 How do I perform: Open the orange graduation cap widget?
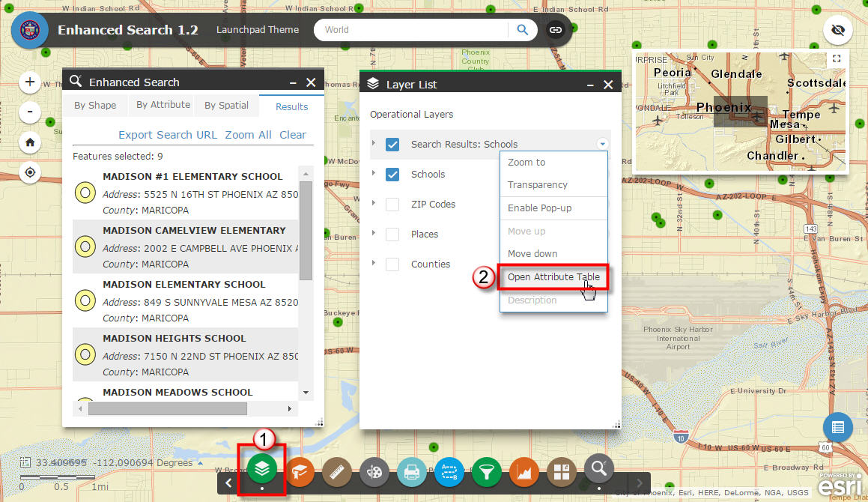coord(300,472)
